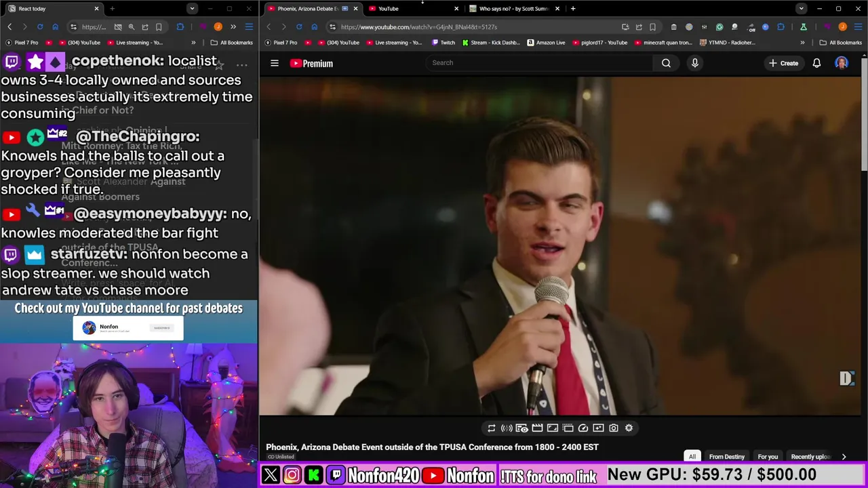Bookmark the page in the left browser
Screen dimensions: 868x488
pyautogui.click(x=159, y=27)
